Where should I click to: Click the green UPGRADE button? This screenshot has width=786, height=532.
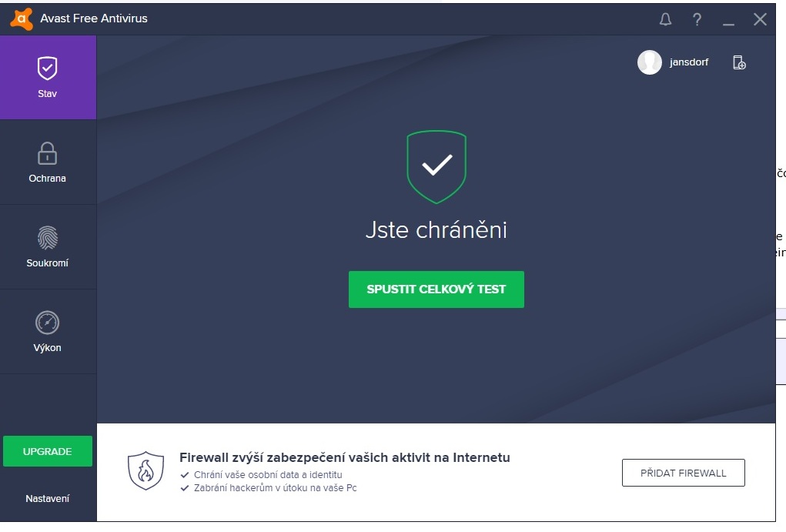point(48,451)
